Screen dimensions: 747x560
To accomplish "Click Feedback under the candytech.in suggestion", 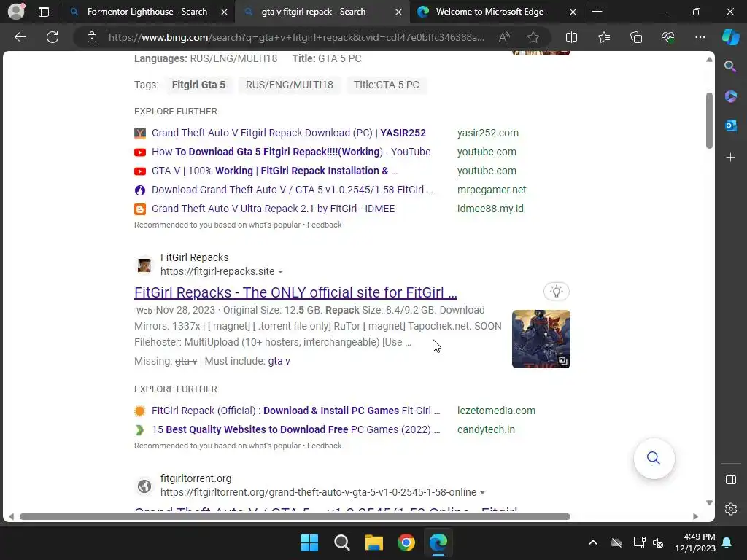I will pos(324,446).
